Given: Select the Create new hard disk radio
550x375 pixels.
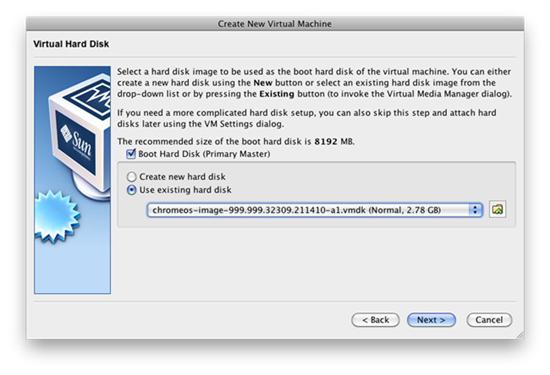Looking at the screenshot, I should [x=131, y=176].
